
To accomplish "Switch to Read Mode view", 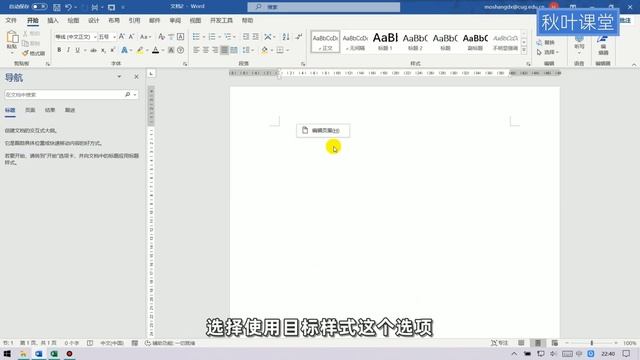I will [x=521, y=343].
